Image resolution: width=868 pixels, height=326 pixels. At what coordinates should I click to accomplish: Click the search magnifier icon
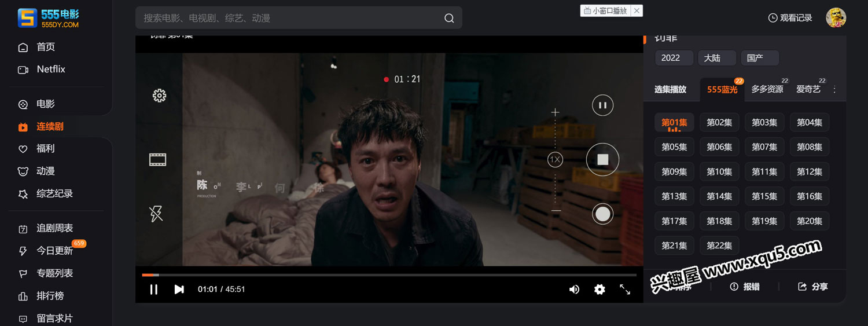pyautogui.click(x=449, y=19)
